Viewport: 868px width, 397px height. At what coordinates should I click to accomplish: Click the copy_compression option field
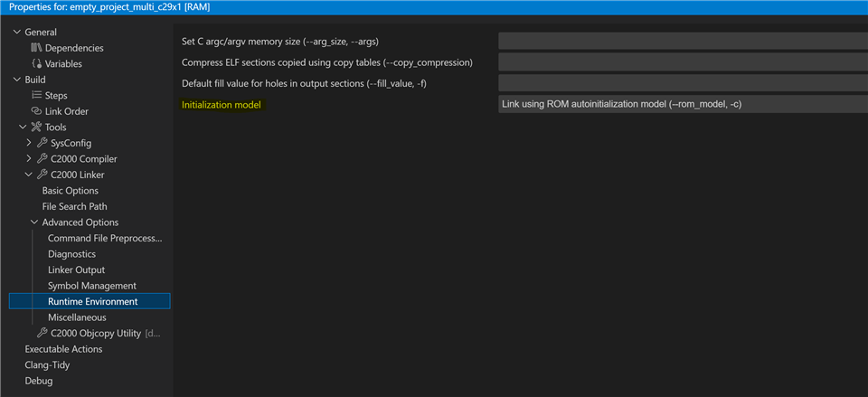683,62
